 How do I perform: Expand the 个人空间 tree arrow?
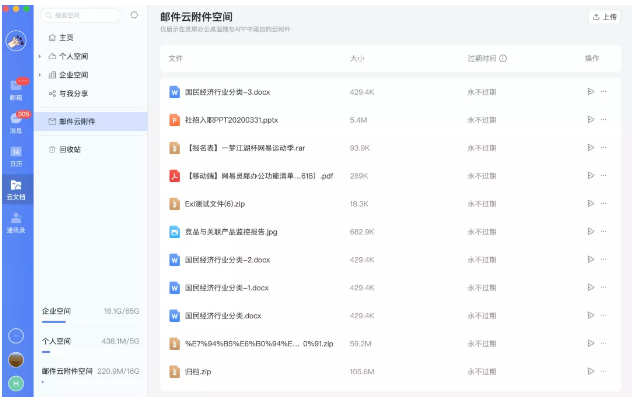[40, 56]
